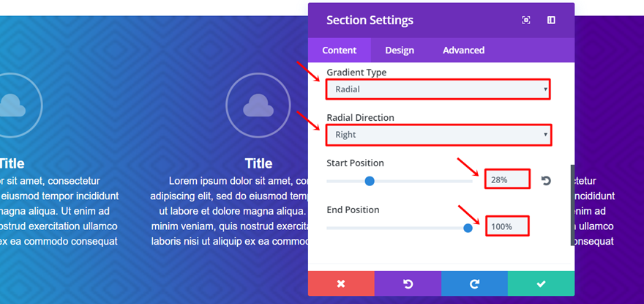Click the Start Position slider handle
Viewport: 644px width, 304px height.
point(370,181)
